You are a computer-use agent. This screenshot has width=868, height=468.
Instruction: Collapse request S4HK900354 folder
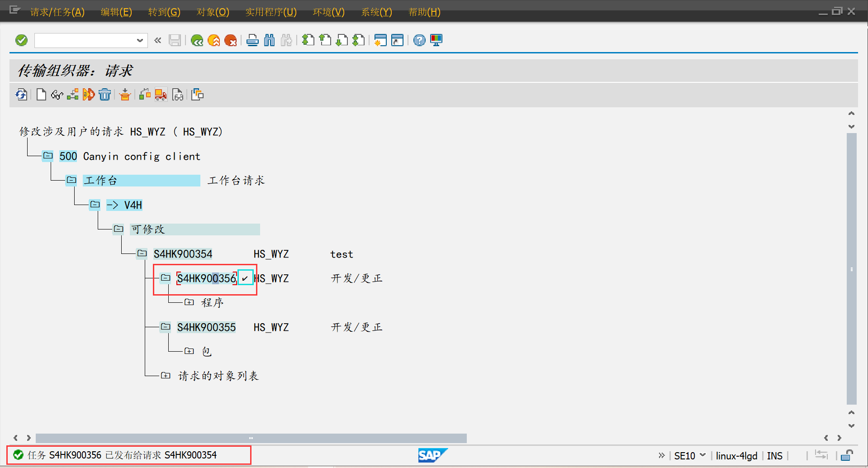point(142,253)
